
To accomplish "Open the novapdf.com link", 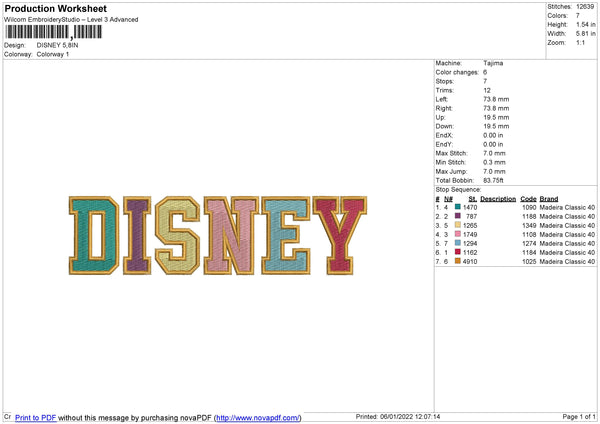I will tap(258, 417).
